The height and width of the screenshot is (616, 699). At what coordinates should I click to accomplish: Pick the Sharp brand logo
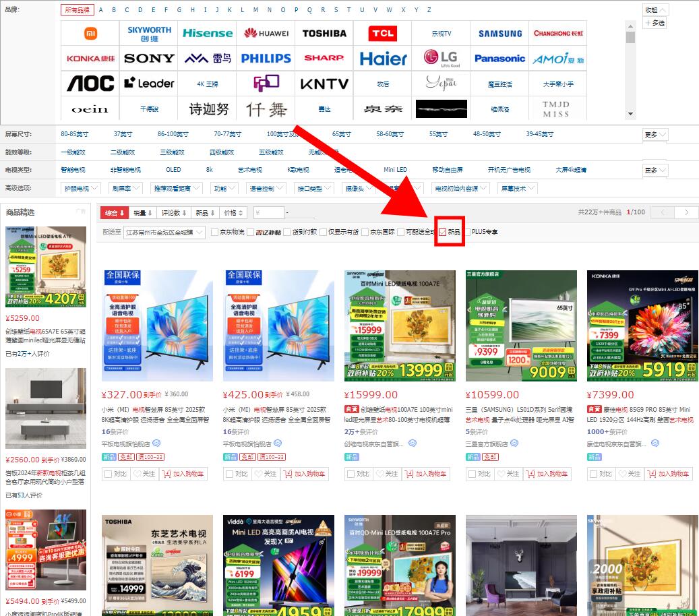(x=324, y=58)
